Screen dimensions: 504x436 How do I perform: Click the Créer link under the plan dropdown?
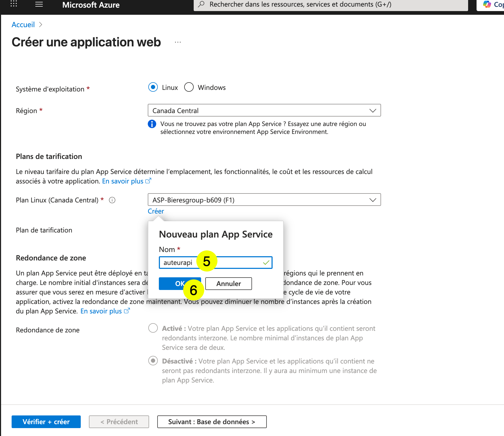pyautogui.click(x=156, y=211)
